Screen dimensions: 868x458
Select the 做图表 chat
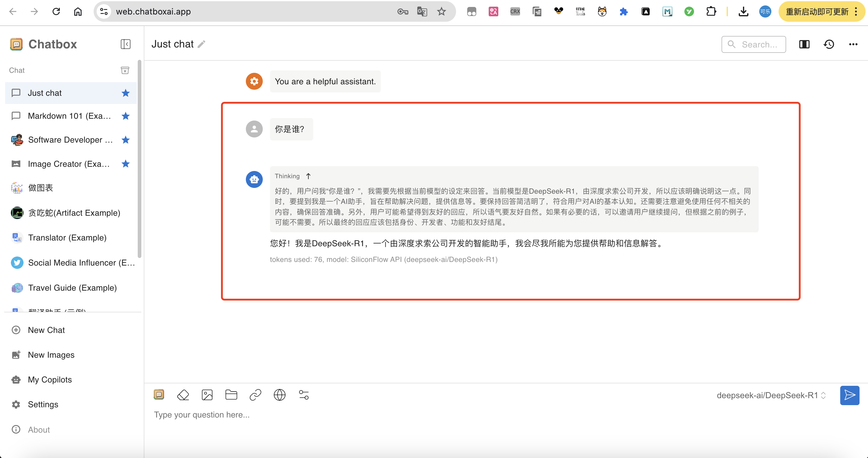coord(71,188)
